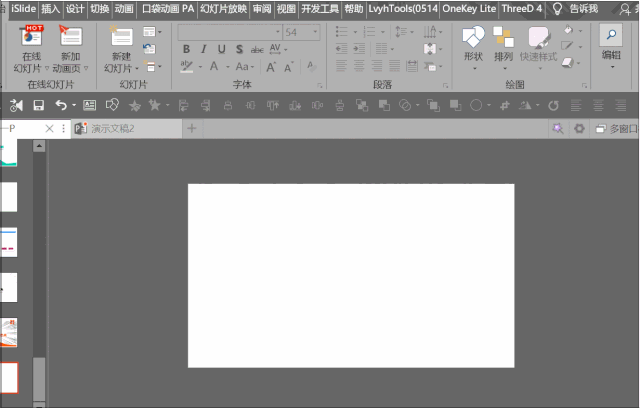Open the OneKey Lite ribbon tab
The width and height of the screenshot is (640, 408).
[468, 8]
